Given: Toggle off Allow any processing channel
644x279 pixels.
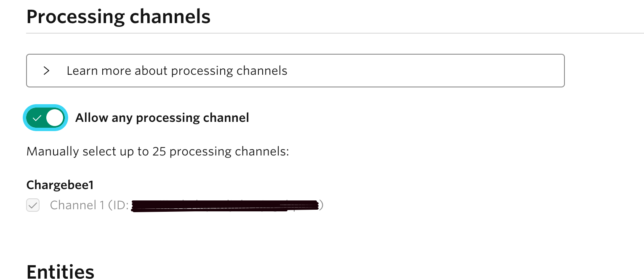Looking at the screenshot, I should pos(45,118).
